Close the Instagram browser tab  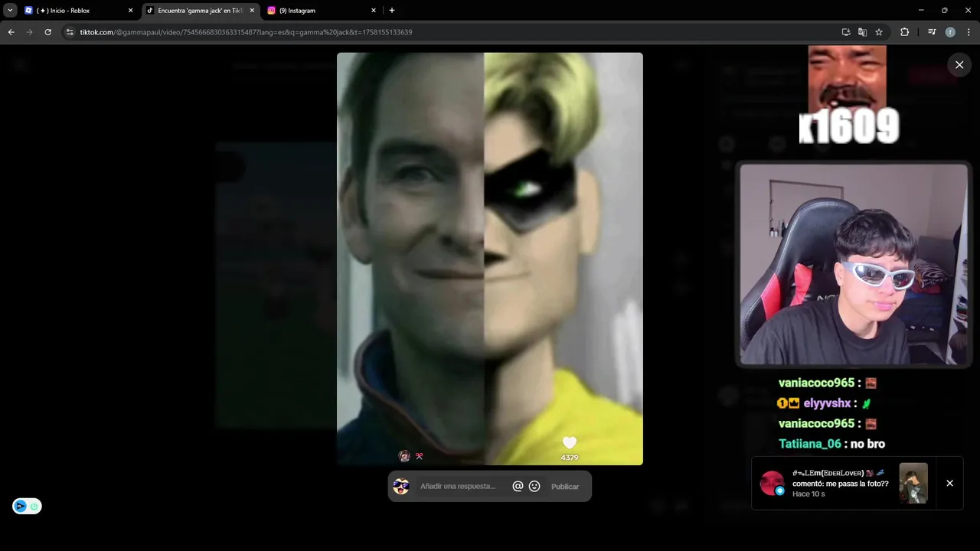click(x=374, y=11)
